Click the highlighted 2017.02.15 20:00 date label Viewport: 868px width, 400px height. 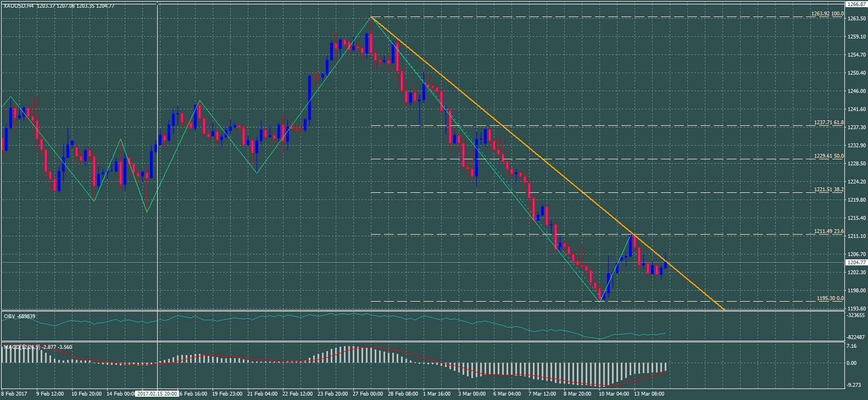157,393
